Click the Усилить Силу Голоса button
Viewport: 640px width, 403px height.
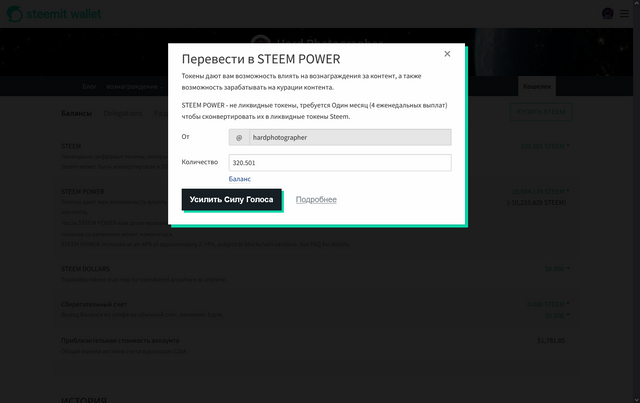tap(231, 200)
